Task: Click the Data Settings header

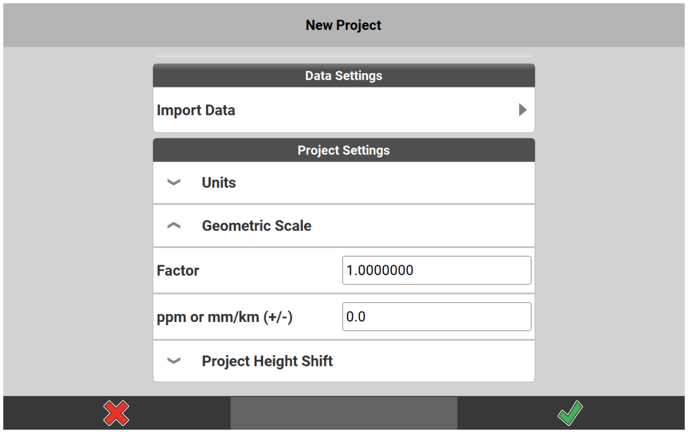Action: coord(343,75)
